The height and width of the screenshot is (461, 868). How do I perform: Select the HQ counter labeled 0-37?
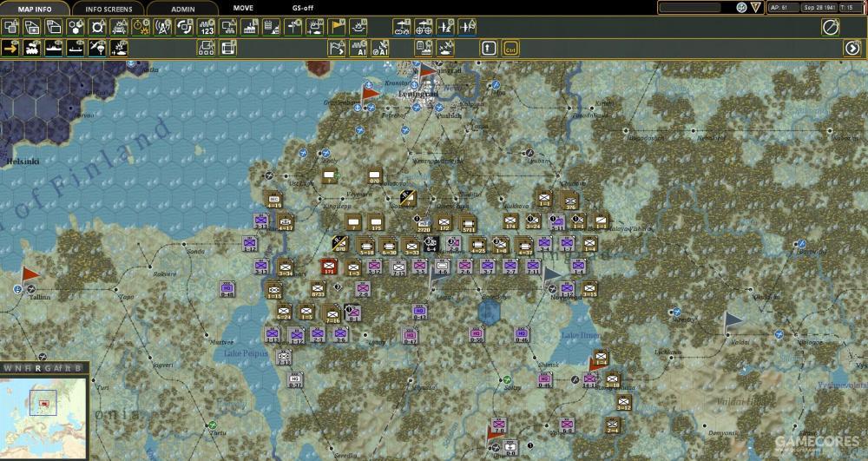click(296, 379)
